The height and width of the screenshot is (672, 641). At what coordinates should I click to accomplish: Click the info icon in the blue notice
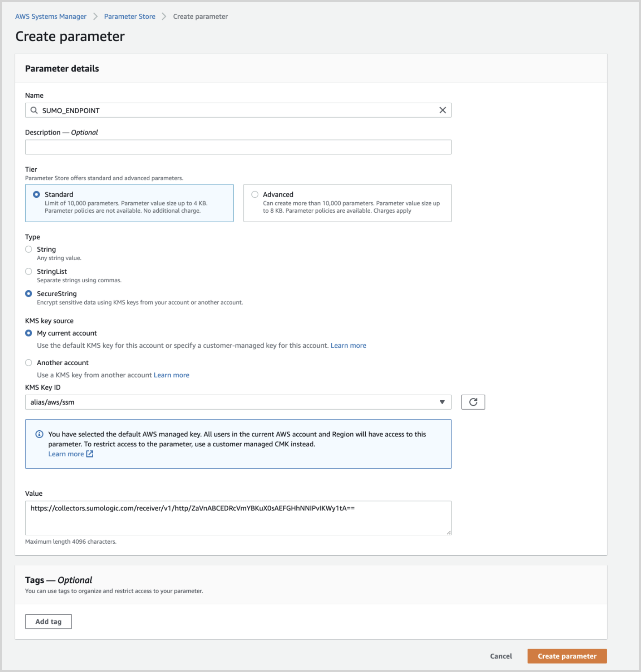coord(39,434)
